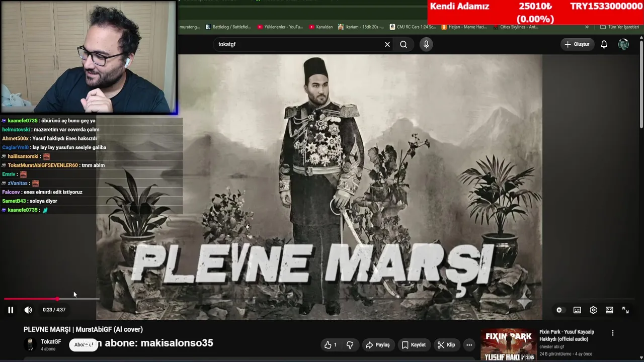Click chat username Ahmet500x

[15, 139]
